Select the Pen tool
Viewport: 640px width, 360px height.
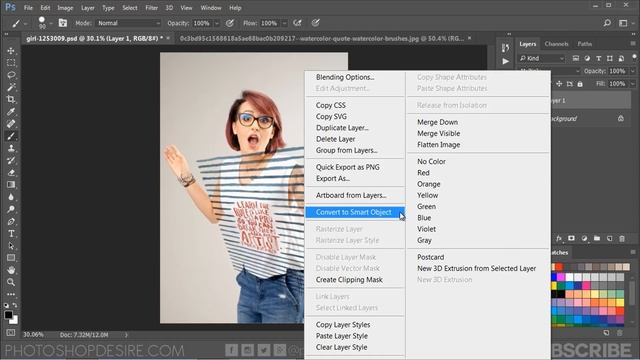tap(11, 222)
